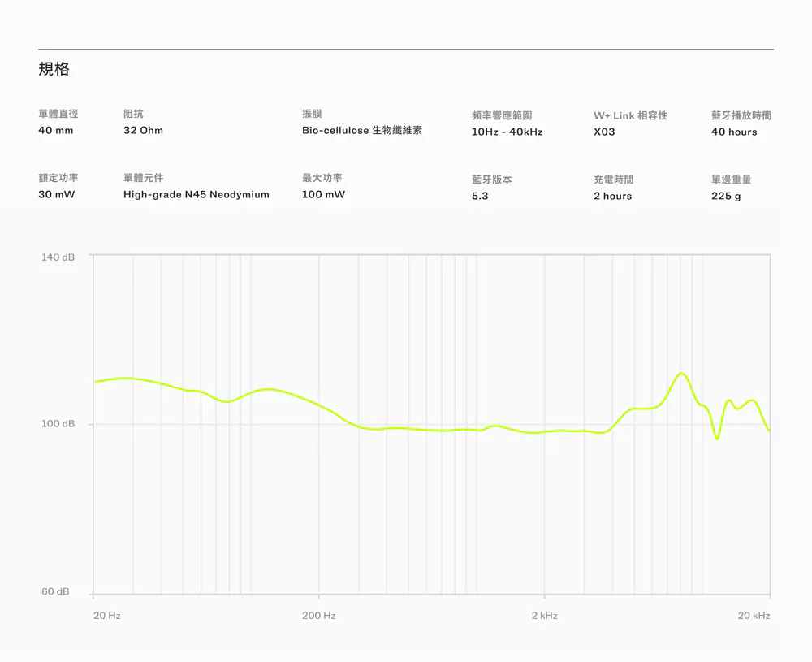The height and width of the screenshot is (662, 812).
Task: Select the 2 hours charging time value
Action: tap(612, 196)
